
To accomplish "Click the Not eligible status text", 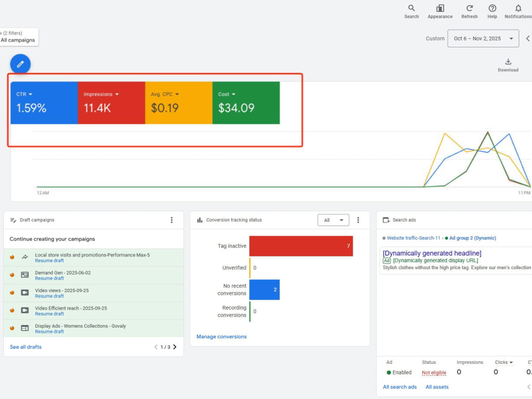I will coord(434,372).
